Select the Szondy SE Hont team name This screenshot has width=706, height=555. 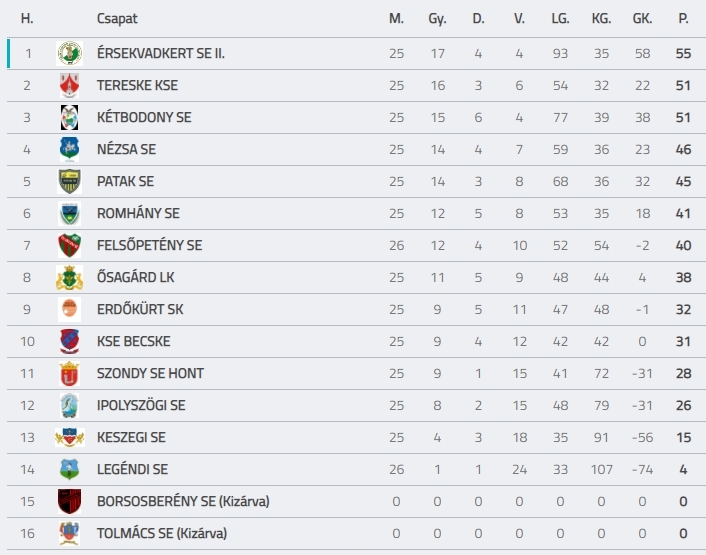tap(150, 373)
